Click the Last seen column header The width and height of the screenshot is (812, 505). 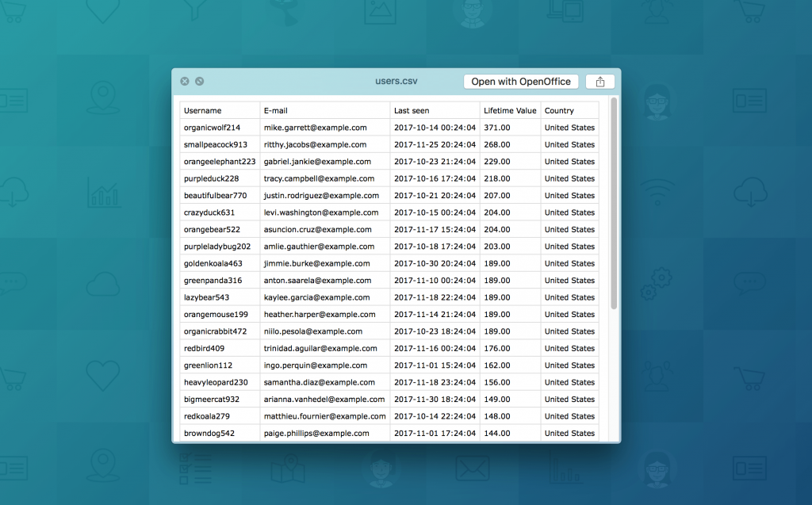coord(412,111)
